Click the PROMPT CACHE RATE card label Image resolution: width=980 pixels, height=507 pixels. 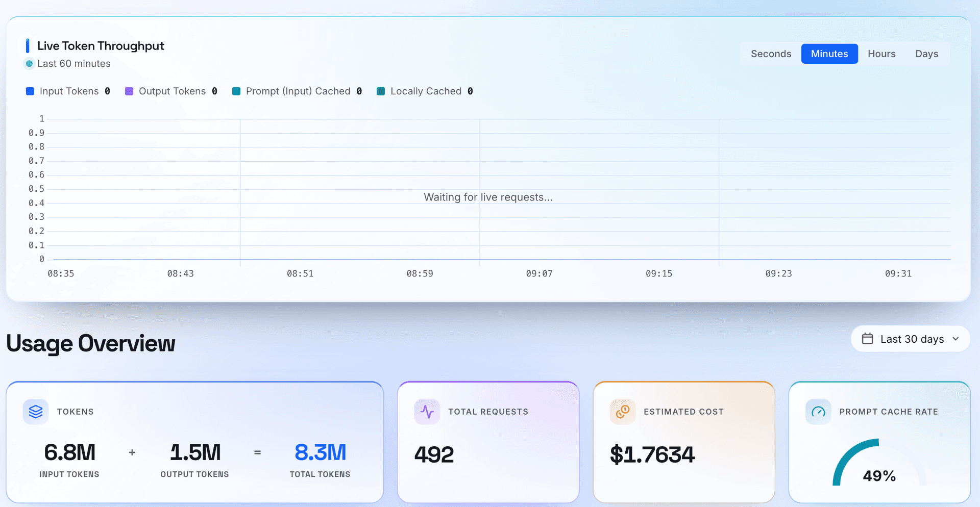click(x=889, y=412)
